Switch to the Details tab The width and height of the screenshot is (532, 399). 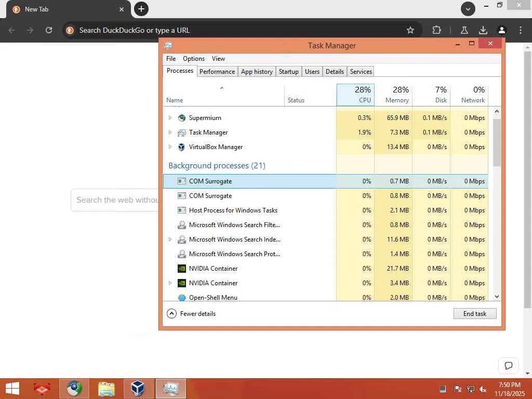pos(335,72)
